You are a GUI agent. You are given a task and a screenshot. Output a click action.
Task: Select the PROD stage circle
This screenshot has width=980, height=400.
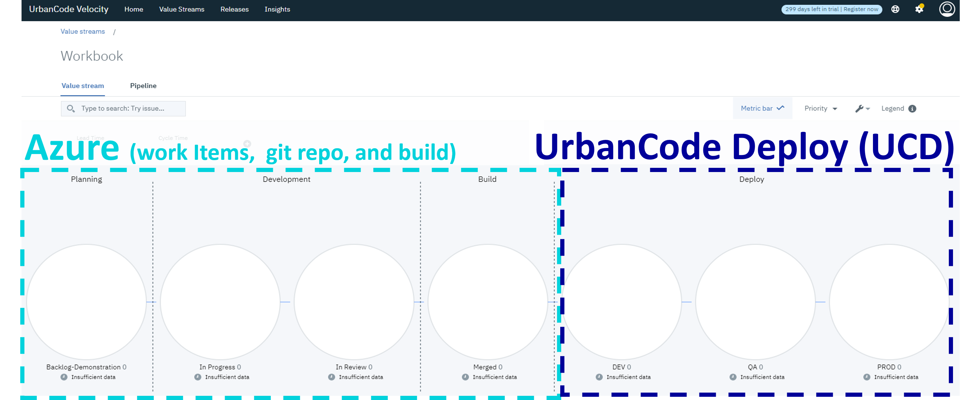(889, 302)
